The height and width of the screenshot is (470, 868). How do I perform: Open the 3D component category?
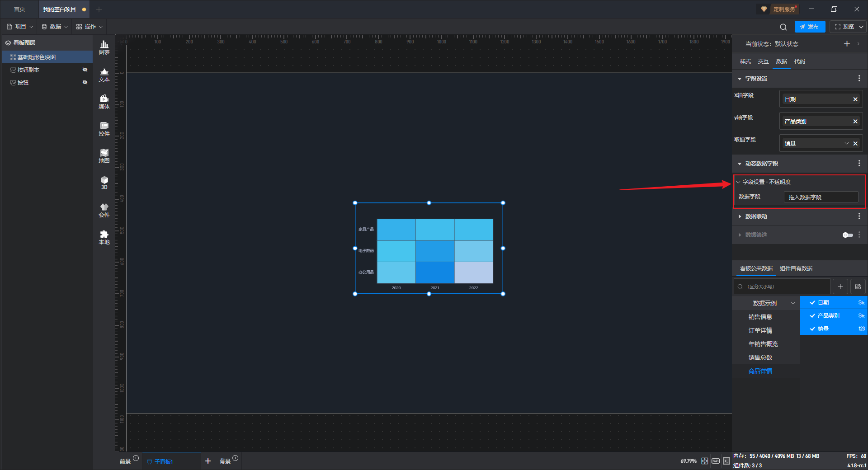(104, 183)
